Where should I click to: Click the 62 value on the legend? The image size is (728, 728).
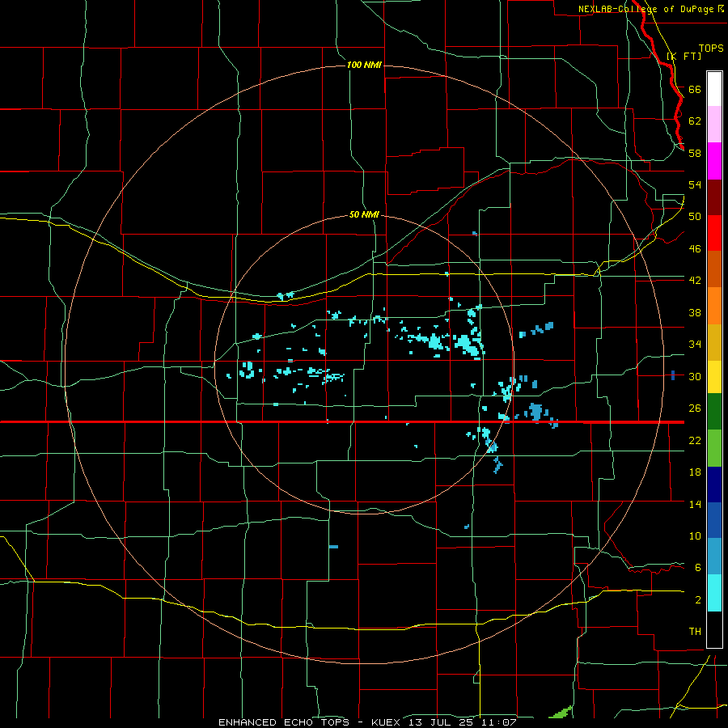[695, 121]
